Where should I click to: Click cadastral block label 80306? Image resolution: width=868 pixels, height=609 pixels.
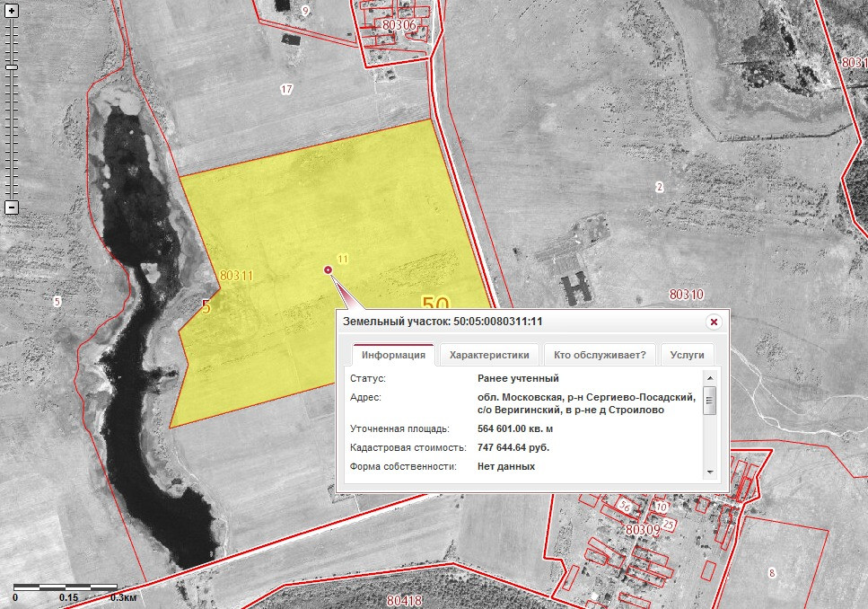point(399,25)
